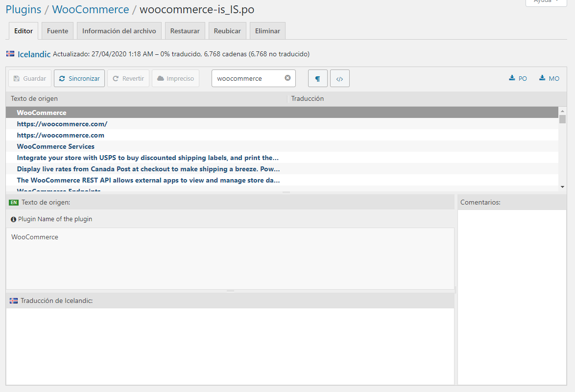Toggle invisible characters pilcrow button
575x392 pixels.
pos(318,78)
